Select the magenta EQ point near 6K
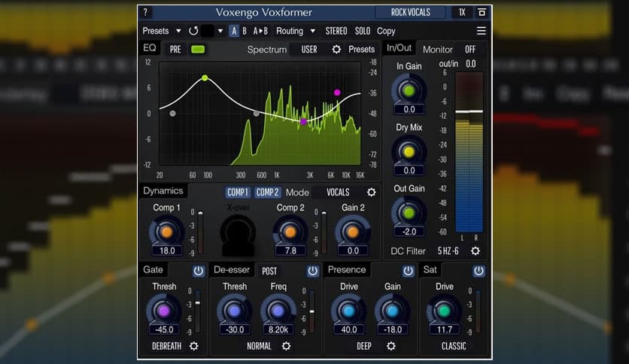The height and width of the screenshot is (364, 629). coord(337,93)
